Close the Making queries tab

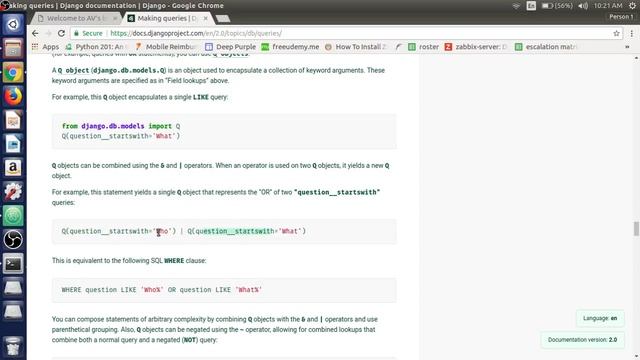click(206, 18)
